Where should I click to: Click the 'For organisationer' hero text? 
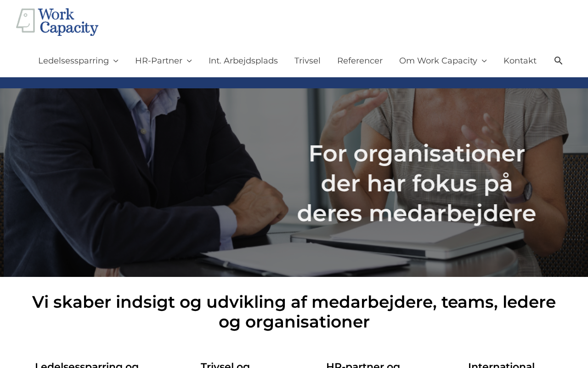[417, 184]
